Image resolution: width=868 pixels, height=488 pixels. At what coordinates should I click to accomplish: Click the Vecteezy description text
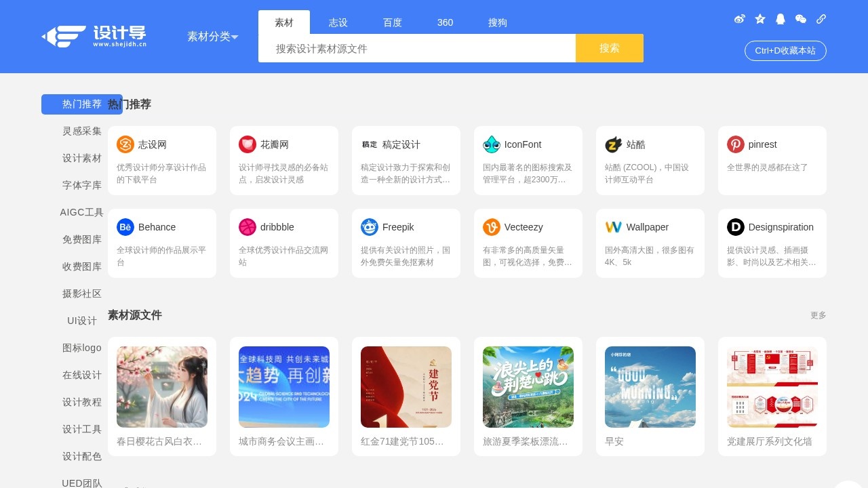click(x=528, y=256)
